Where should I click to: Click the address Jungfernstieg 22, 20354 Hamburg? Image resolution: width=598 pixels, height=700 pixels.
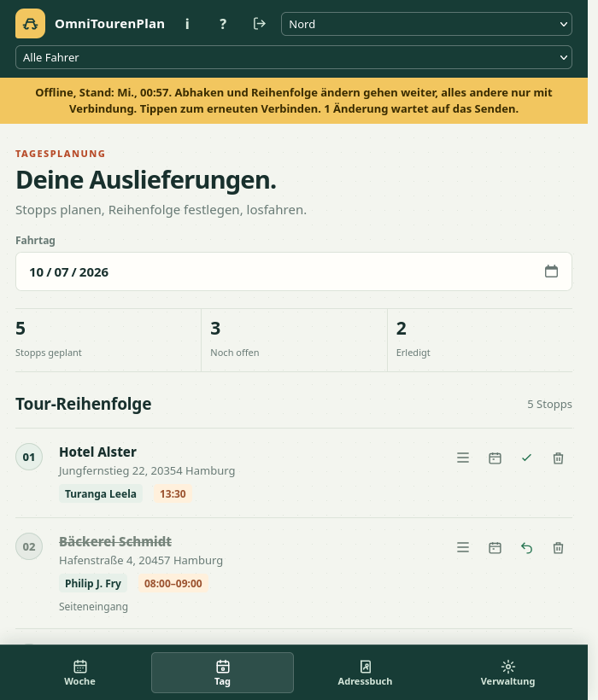(147, 471)
